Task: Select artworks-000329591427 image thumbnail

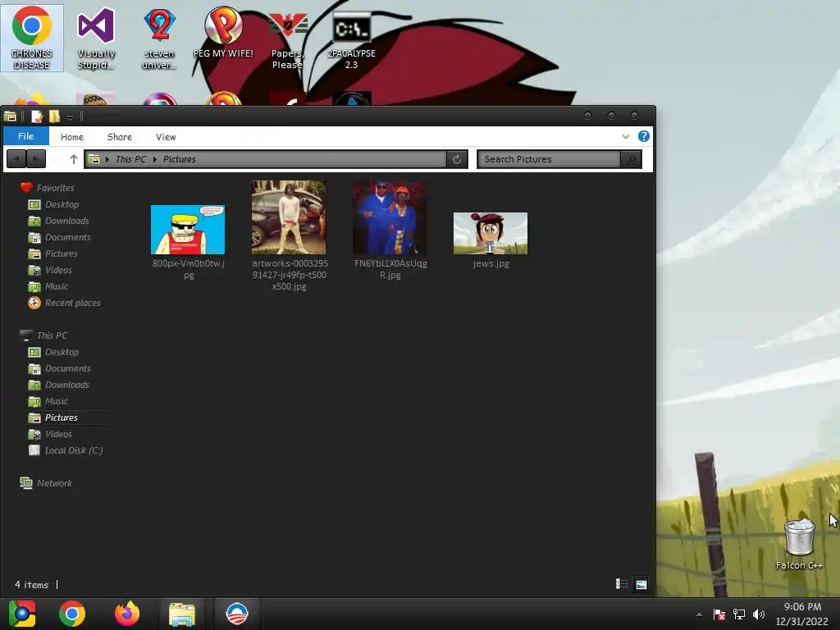Action: 289,217
